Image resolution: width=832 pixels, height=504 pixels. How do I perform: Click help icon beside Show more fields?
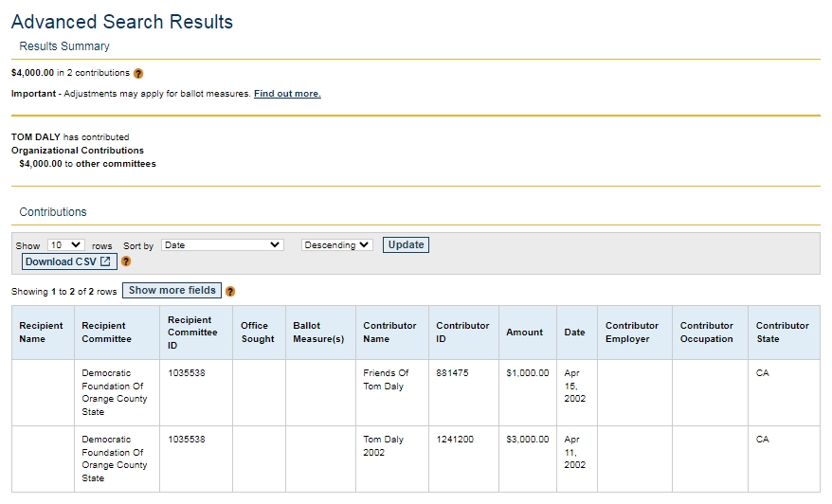230,292
